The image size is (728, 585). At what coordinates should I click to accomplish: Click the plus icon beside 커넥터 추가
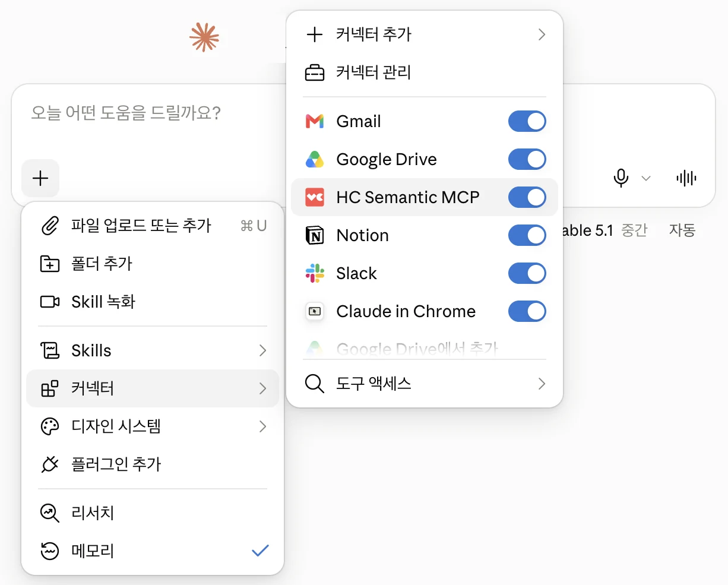tap(315, 34)
